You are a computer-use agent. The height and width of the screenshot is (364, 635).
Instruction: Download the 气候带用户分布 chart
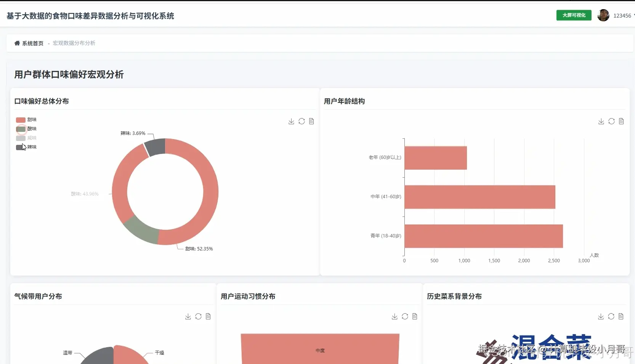tap(188, 316)
